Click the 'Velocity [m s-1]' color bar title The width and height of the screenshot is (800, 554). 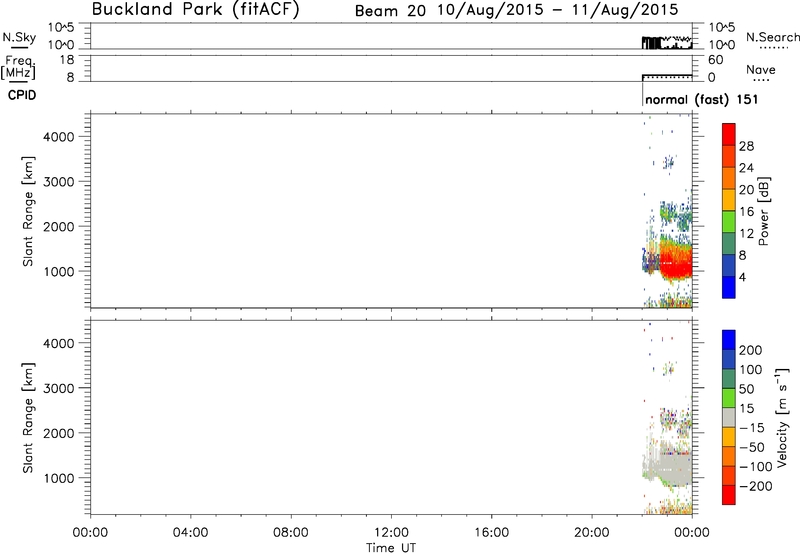click(782, 417)
